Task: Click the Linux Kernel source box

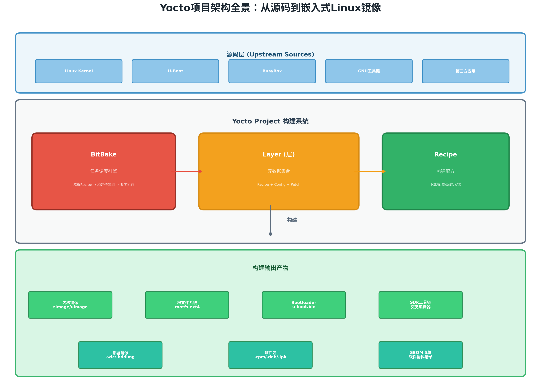Action: pos(78,71)
